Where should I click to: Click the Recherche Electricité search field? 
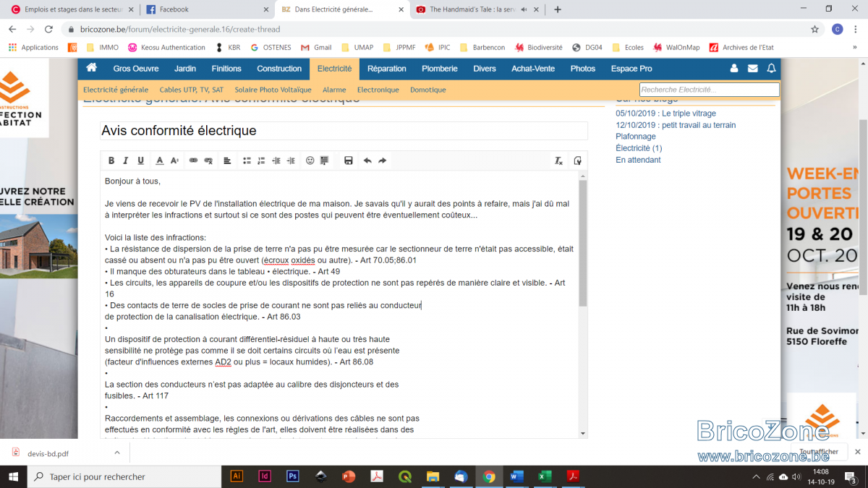point(710,90)
